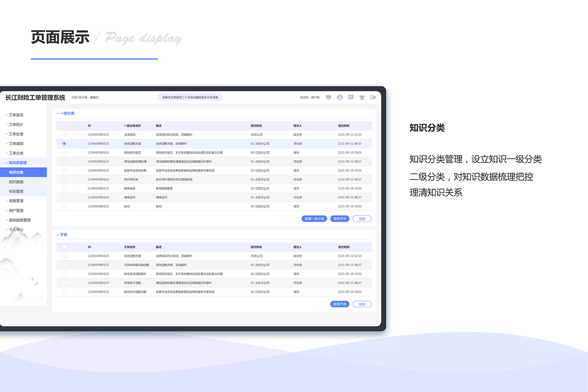
Task: Check the select-all checkbox in the 子类 table
Action: [x=64, y=246]
